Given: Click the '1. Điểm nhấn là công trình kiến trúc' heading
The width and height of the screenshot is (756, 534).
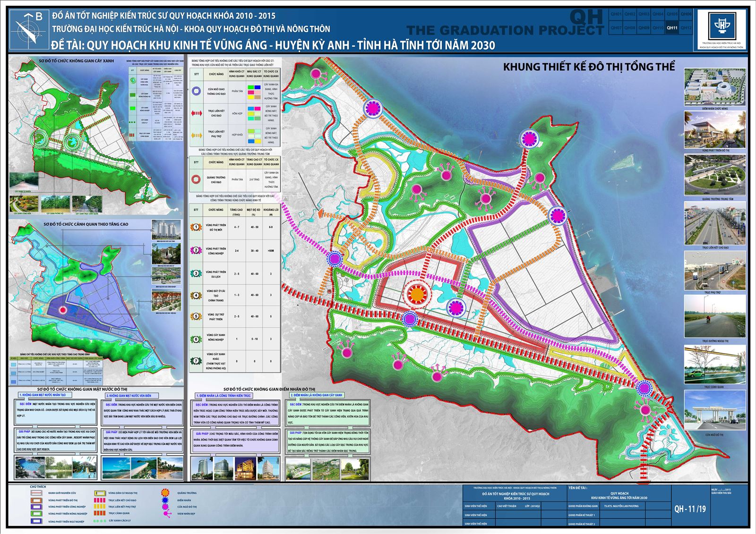Looking at the screenshot, I should [224, 395].
